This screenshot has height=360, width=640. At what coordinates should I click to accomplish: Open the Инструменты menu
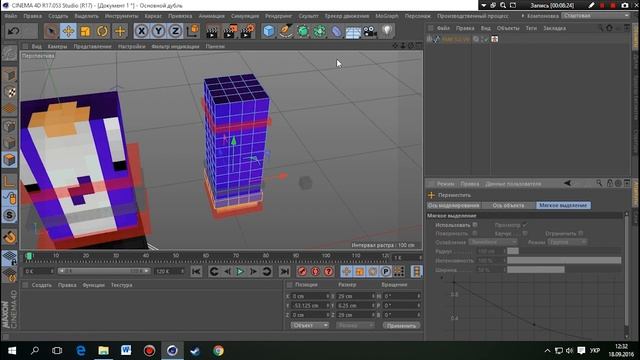tap(121, 16)
